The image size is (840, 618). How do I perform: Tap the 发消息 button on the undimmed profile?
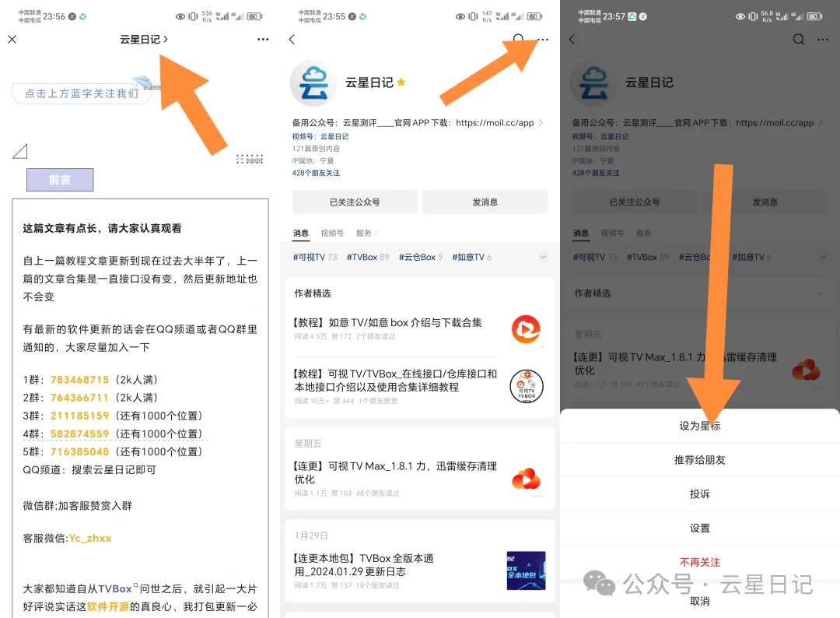click(x=485, y=202)
